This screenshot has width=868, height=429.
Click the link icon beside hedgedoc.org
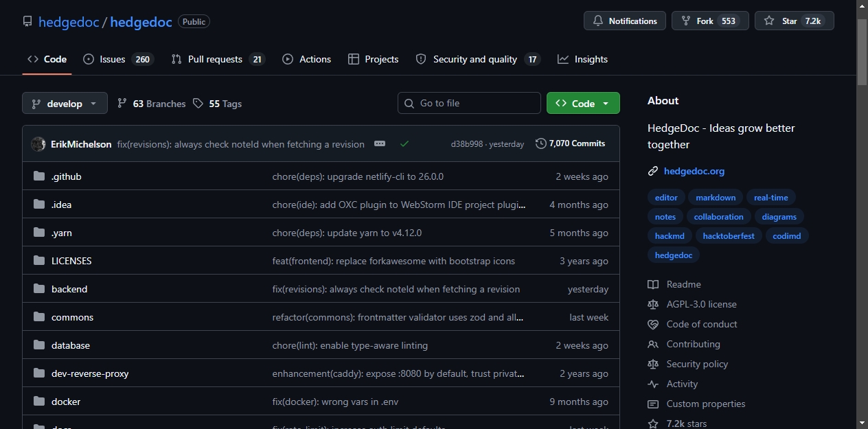(653, 171)
